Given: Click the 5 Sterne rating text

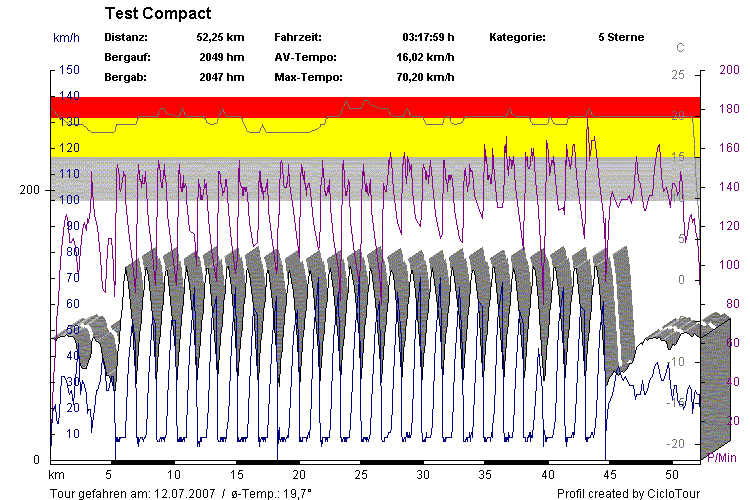Looking at the screenshot, I should pos(621,37).
